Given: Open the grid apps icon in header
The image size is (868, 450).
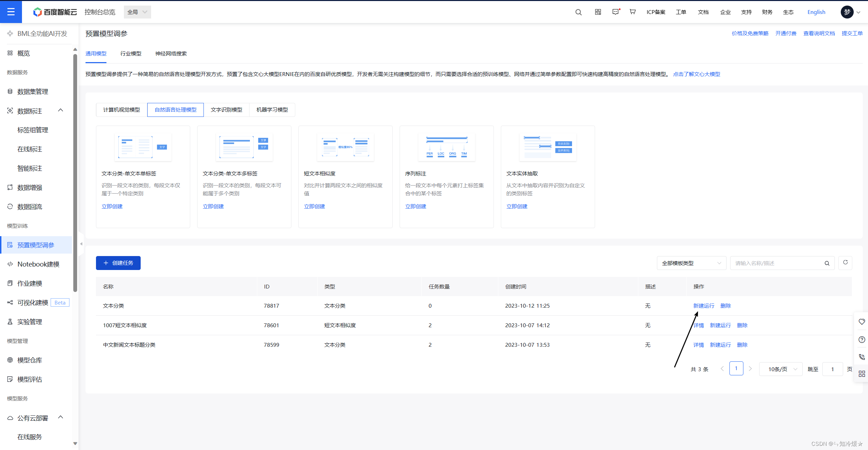Looking at the screenshot, I should click(x=598, y=12).
